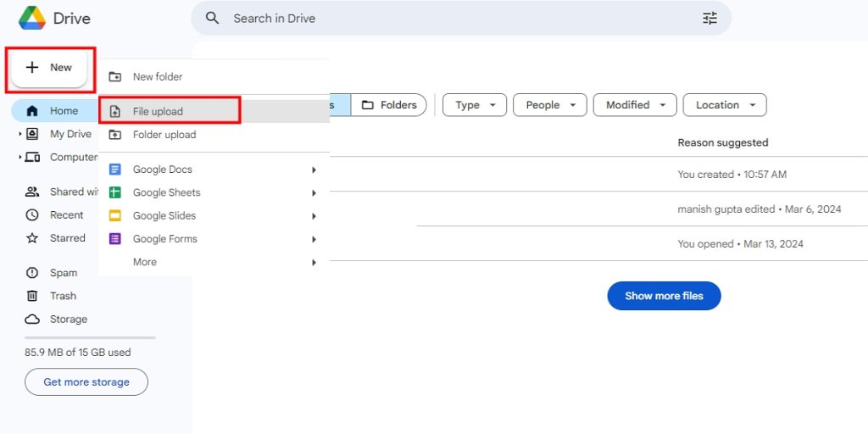Expand the Google Forms submenu arrow
Viewport: 868px width, 434px height.
[x=314, y=240]
